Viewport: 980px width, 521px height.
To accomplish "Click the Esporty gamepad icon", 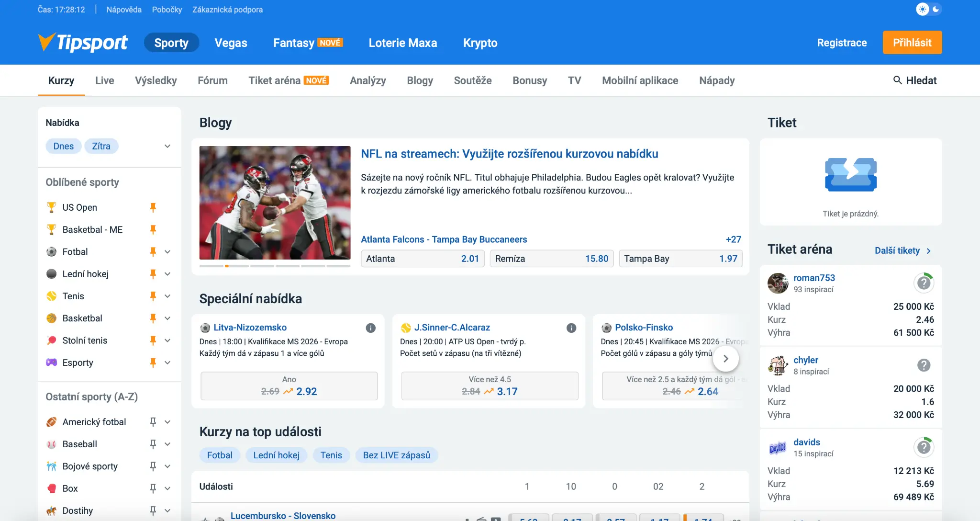I will tap(51, 362).
